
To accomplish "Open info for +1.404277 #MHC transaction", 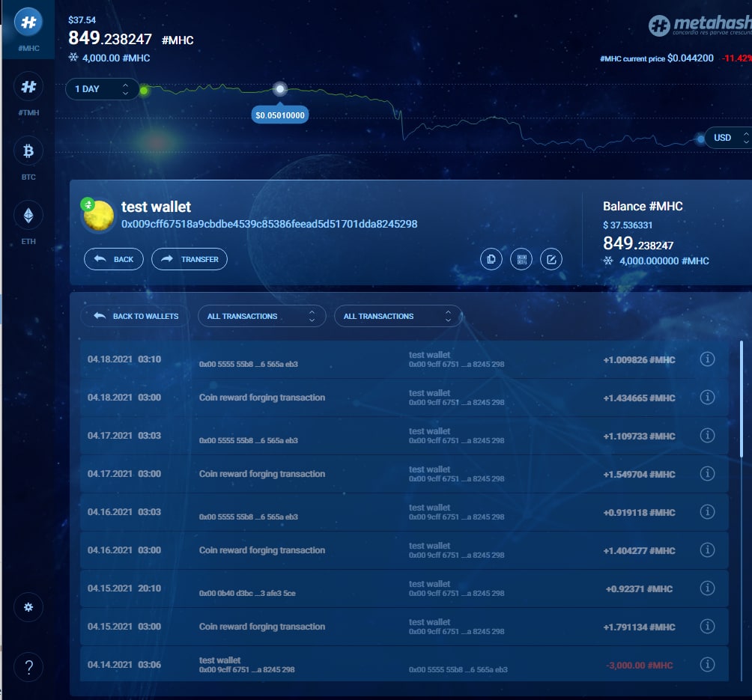I will [x=707, y=550].
